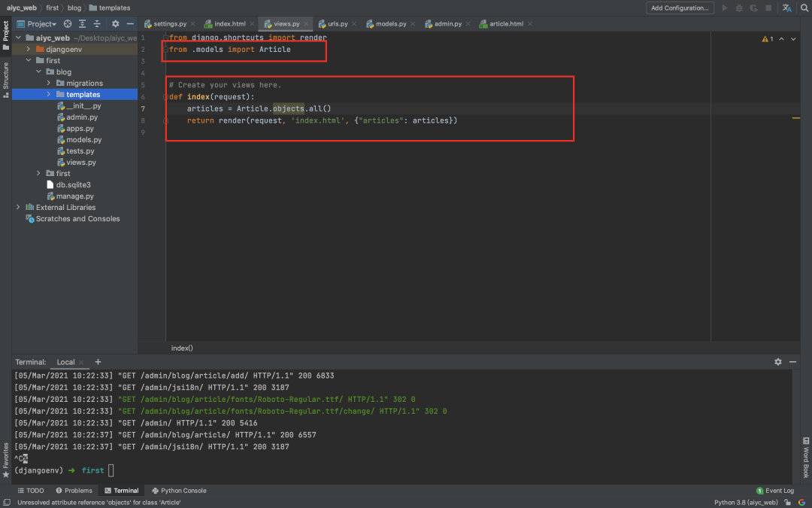812x508 pixels.
Task: Open Search Everywhere magnifier icon
Action: tap(804, 8)
